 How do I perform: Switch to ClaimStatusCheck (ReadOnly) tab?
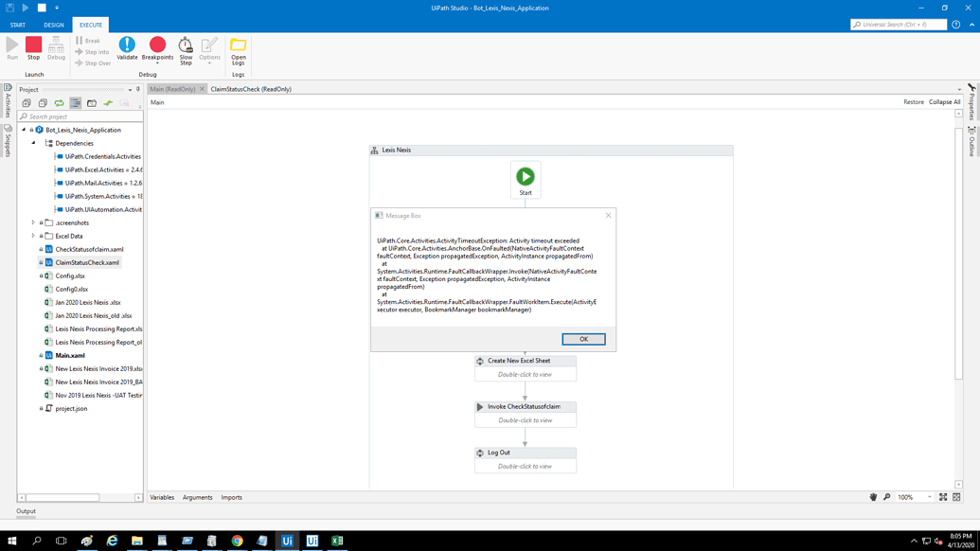pyautogui.click(x=251, y=89)
